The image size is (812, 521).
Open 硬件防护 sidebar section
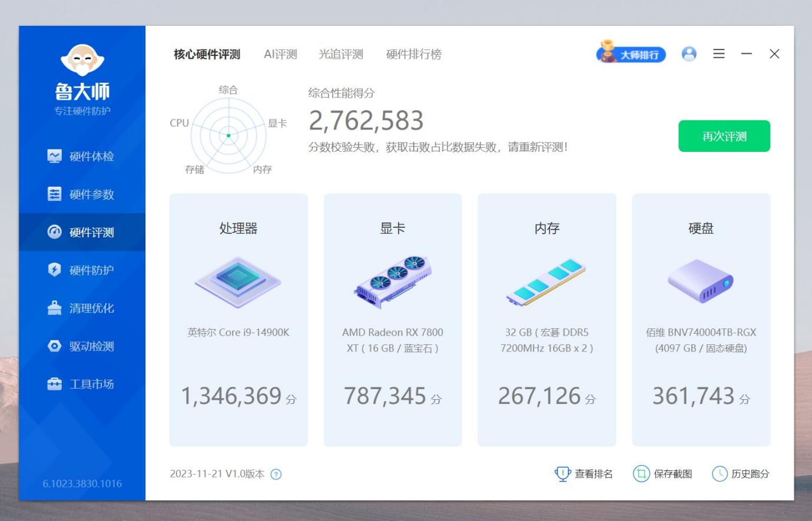(x=82, y=270)
